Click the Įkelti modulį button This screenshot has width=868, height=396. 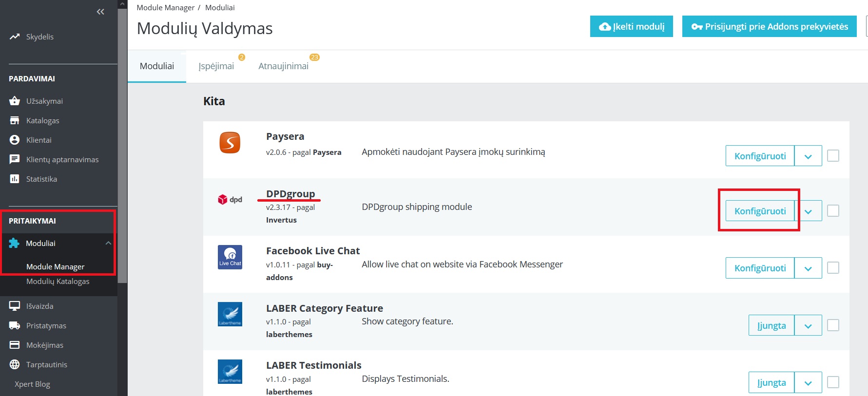click(x=632, y=26)
